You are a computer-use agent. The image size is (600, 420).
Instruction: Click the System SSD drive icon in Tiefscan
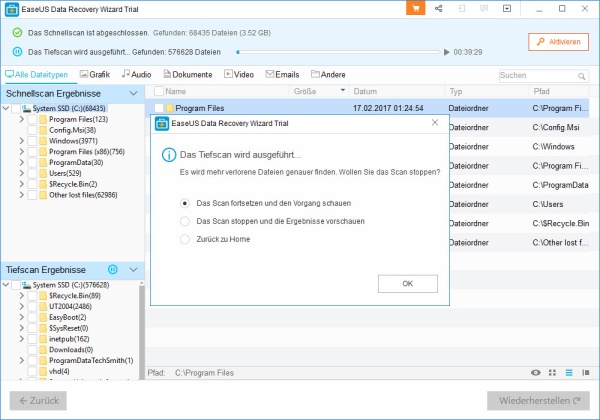tap(26, 285)
